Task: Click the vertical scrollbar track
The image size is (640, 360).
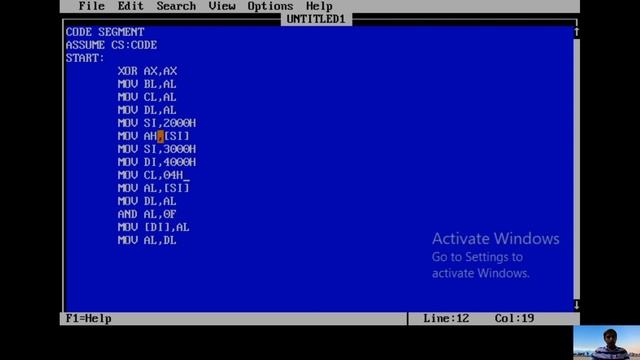Action: (x=576, y=168)
